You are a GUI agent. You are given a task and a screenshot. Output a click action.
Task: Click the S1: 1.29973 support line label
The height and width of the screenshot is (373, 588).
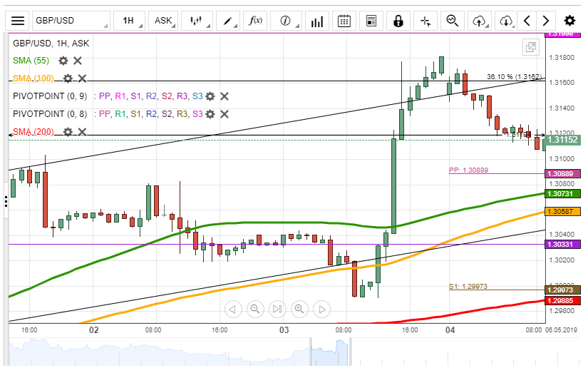tap(468, 286)
